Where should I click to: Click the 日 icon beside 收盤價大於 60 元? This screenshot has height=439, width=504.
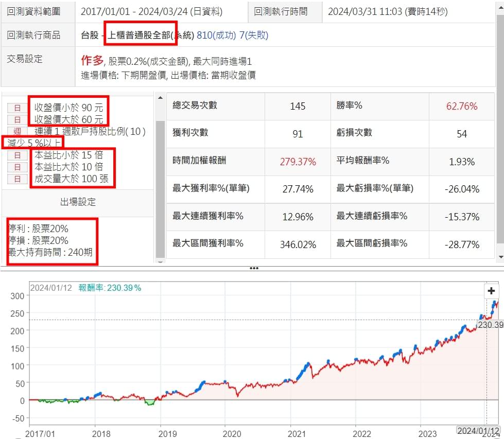point(17,120)
